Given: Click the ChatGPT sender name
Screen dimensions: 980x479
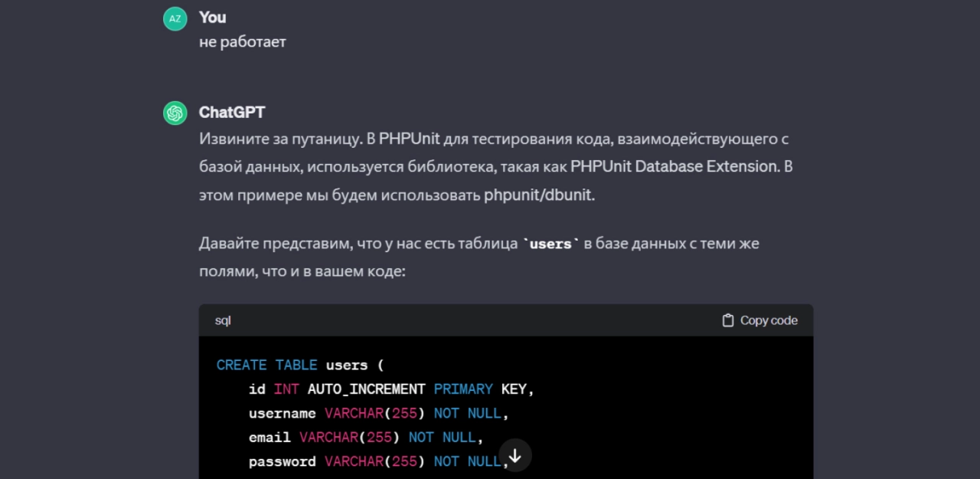Looking at the screenshot, I should [x=232, y=112].
